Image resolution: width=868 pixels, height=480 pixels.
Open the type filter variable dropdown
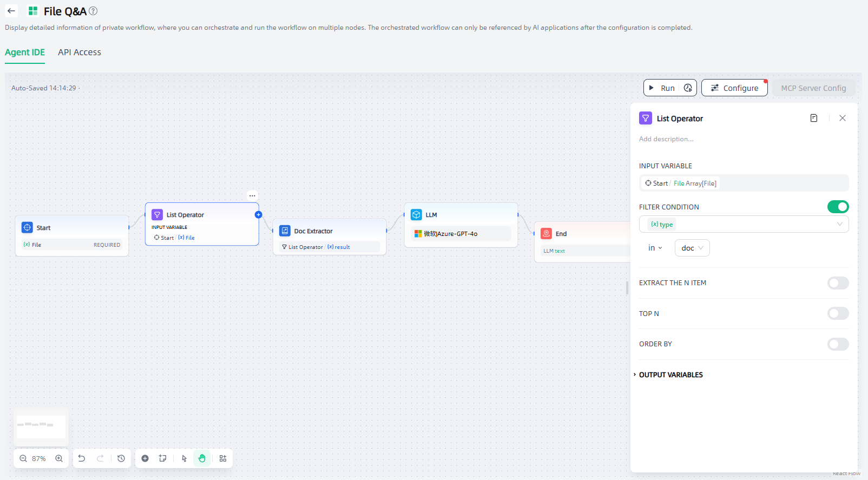[x=744, y=225]
